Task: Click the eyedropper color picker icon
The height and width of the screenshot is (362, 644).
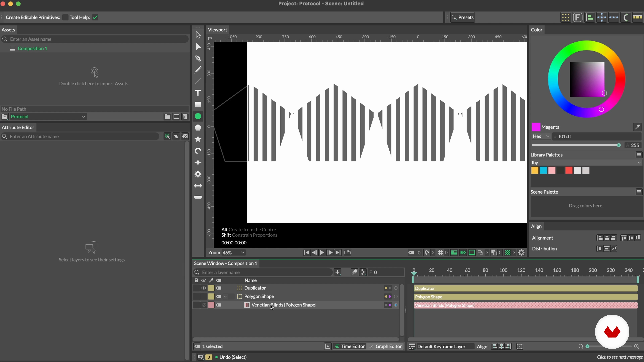Action: pyautogui.click(x=637, y=127)
